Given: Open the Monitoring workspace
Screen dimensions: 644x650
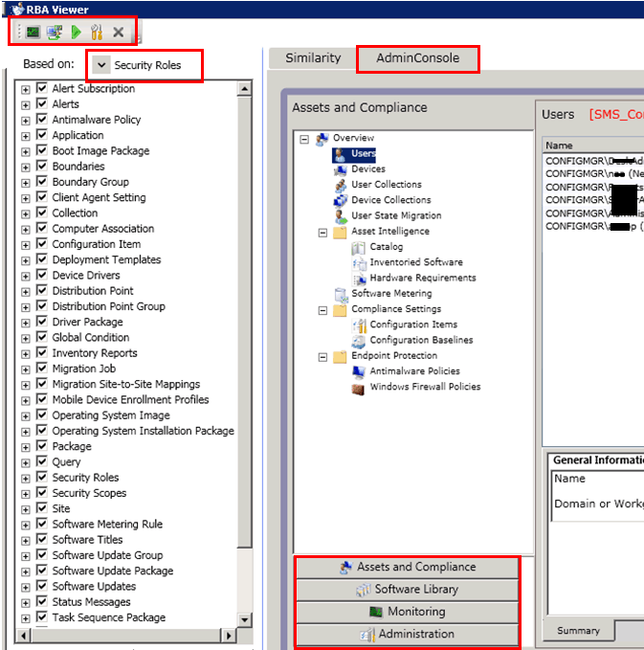Looking at the screenshot, I should (x=408, y=612).
